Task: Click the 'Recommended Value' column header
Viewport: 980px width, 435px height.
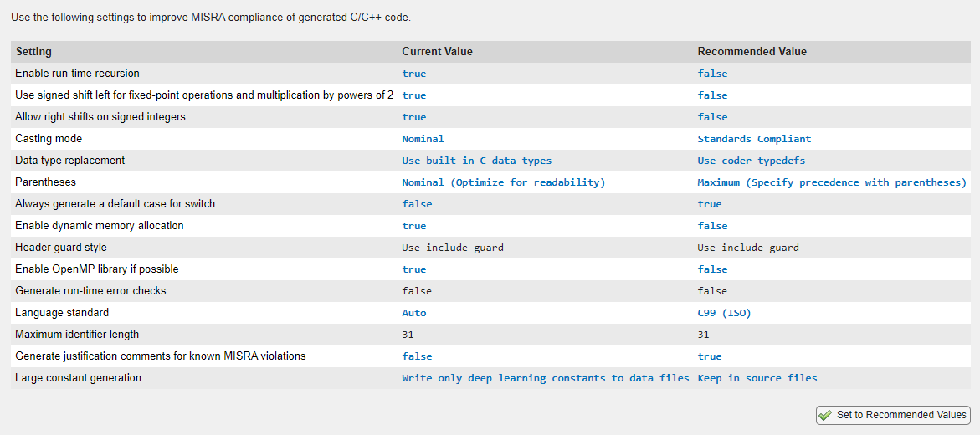Action: 752,52
